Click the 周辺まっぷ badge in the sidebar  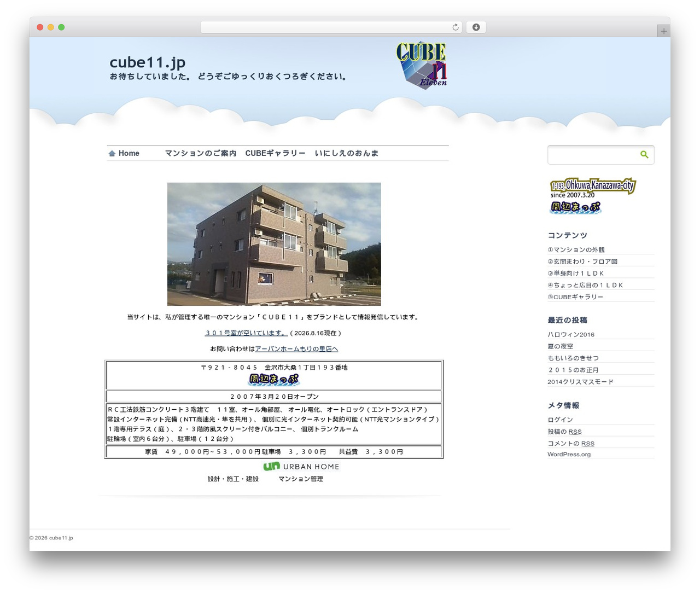[575, 207]
